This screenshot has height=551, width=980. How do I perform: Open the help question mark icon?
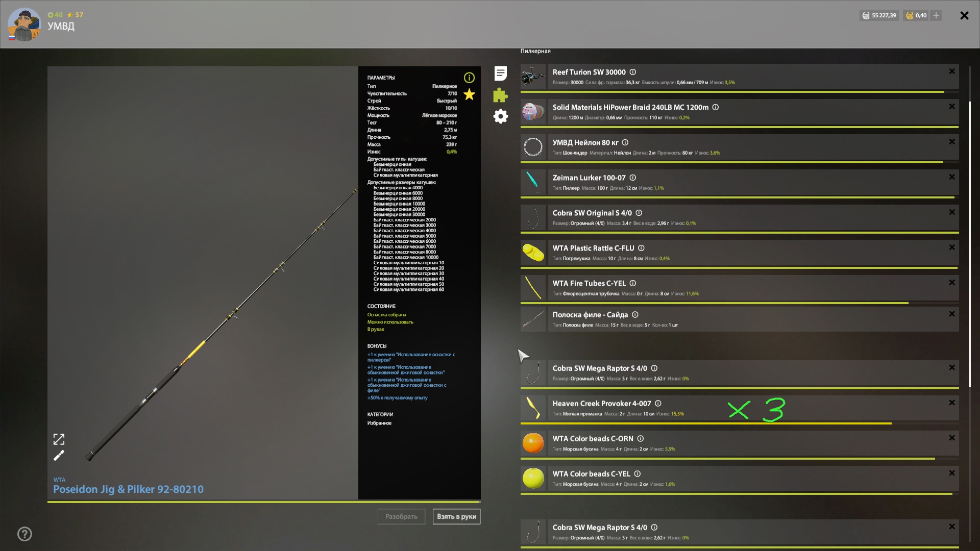pyautogui.click(x=24, y=534)
